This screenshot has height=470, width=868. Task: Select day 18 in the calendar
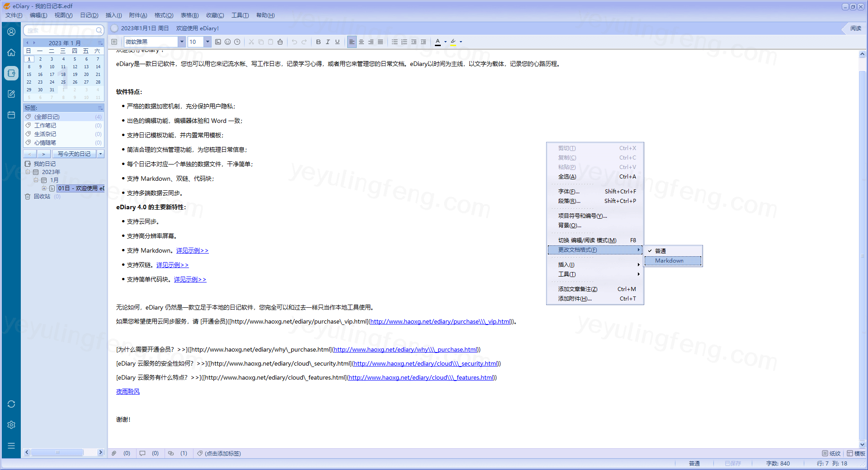(63, 75)
